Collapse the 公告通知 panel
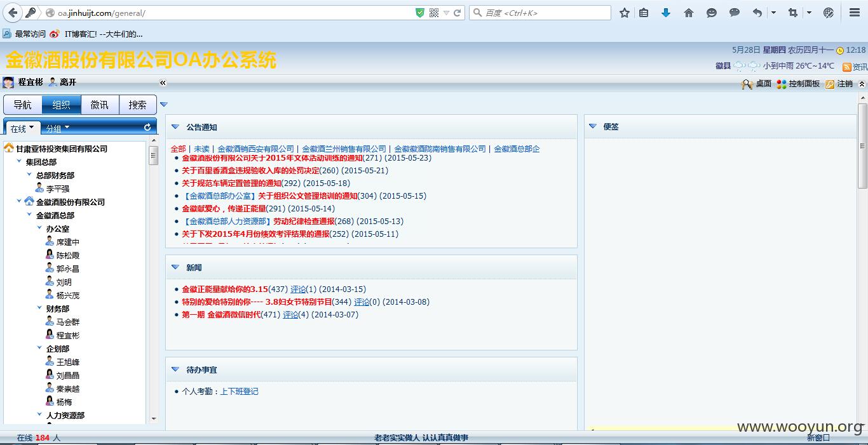The height and width of the screenshot is (445, 868). coord(175,127)
